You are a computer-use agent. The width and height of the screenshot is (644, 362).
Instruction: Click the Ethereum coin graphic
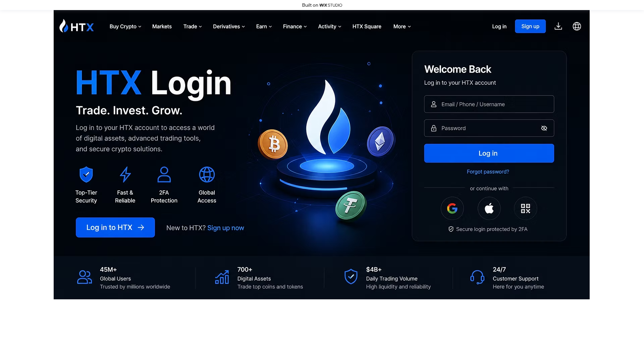click(381, 141)
